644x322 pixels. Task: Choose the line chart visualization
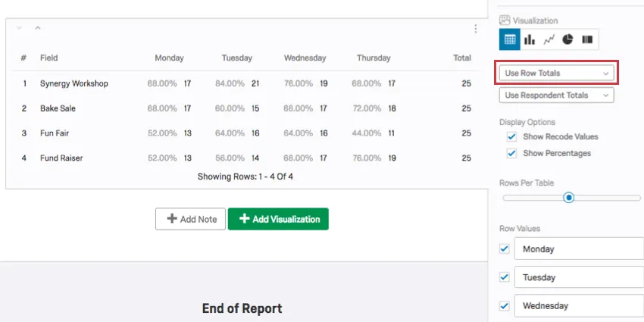(x=549, y=39)
